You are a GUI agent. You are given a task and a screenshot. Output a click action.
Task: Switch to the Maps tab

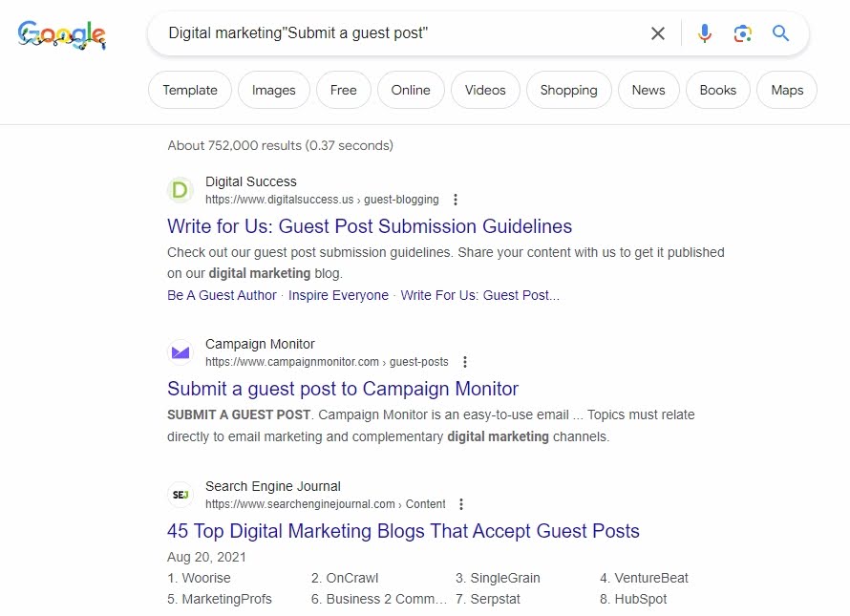(787, 90)
